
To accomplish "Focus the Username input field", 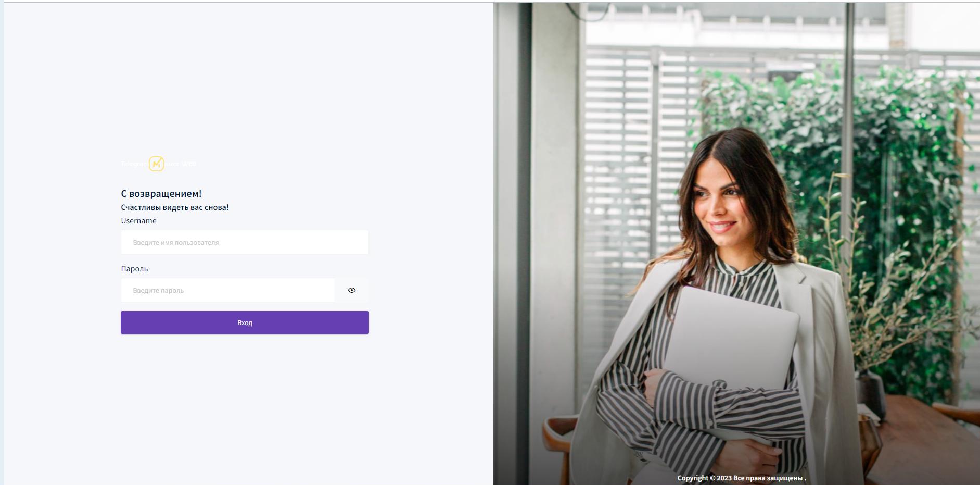I will click(245, 242).
